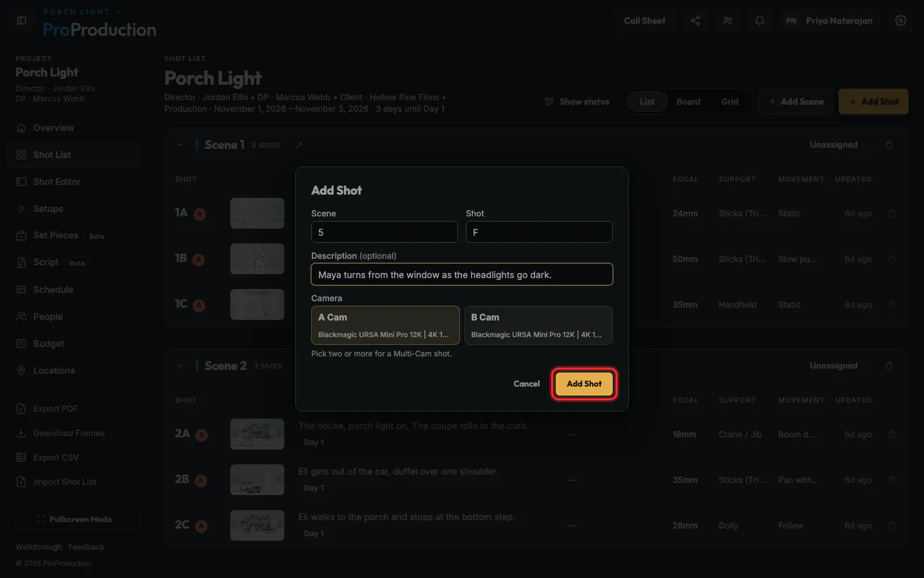Delete Scene 1 with the trash icon
This screenshot has height=578, width=924.
point(889,145)
